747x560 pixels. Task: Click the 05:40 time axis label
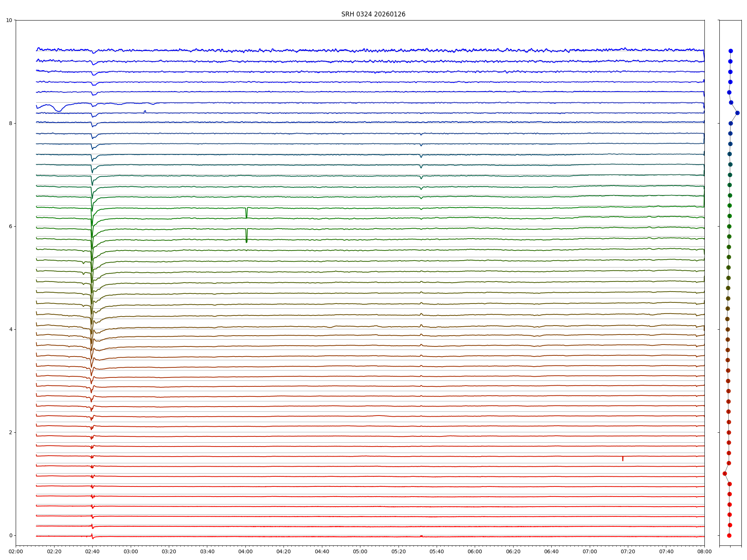pos(437,551)
